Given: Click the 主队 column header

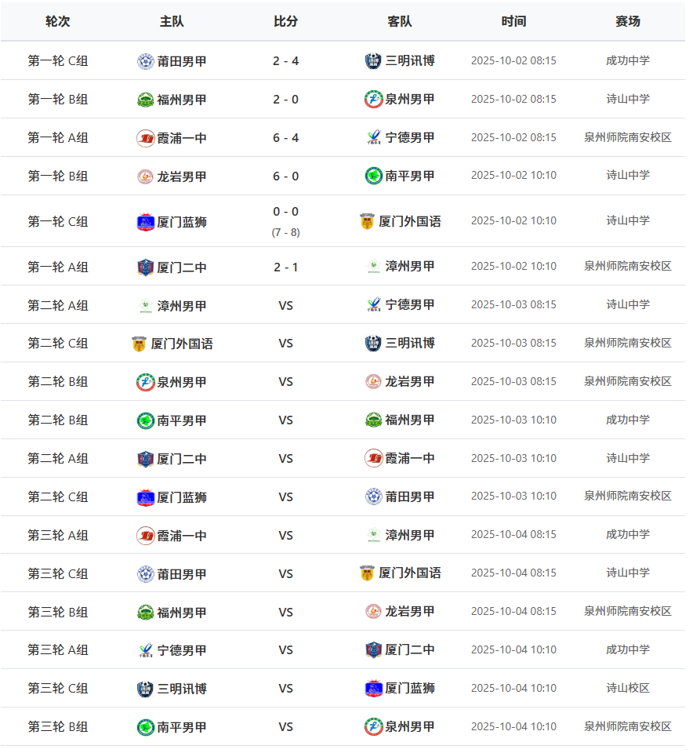Looking at the screenshot, I should pyautogui.click(x=172, y=22).
